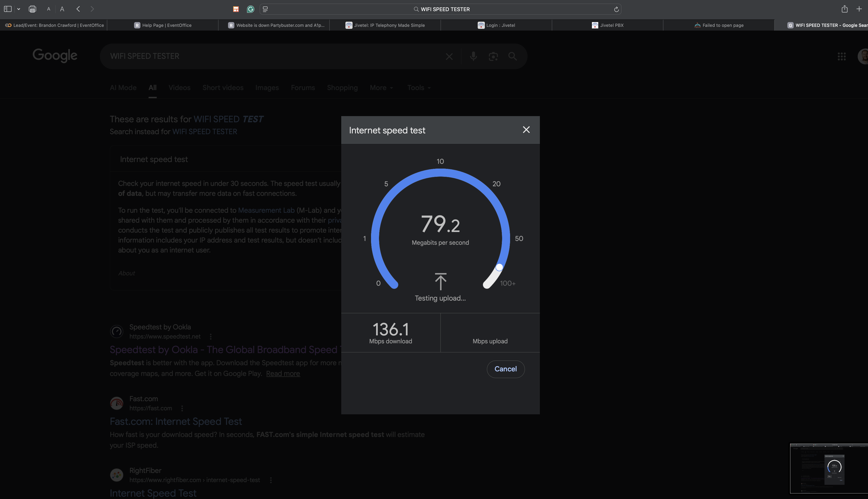The width and height of the screenshot is (868, 499).
Task: Search by image with camera icon
Action: coord(493,56)
